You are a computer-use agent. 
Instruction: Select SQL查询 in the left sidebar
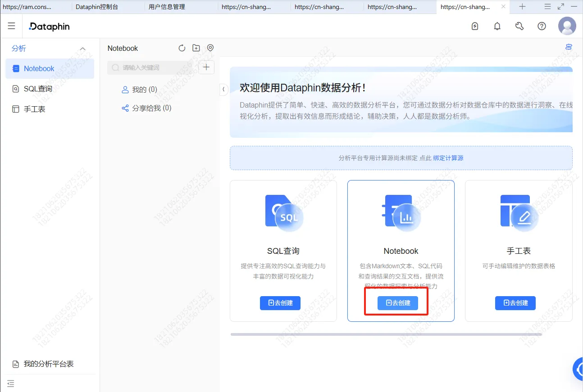[50, 89]
